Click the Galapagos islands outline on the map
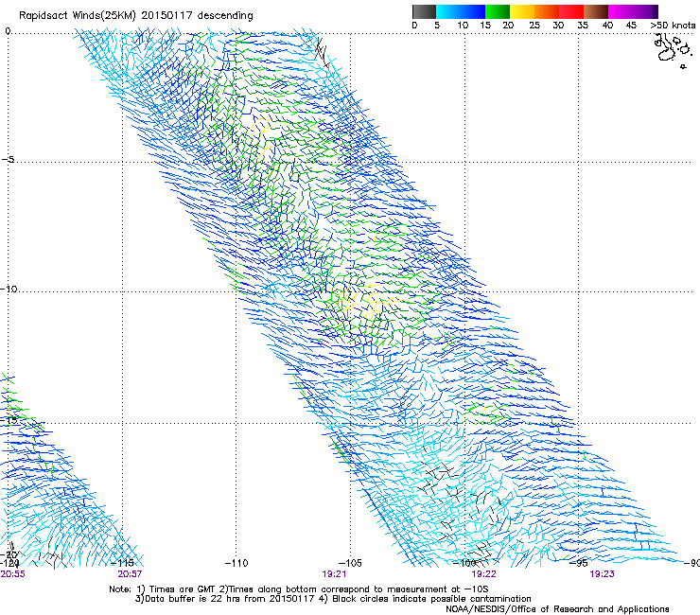 pos(673,49)
